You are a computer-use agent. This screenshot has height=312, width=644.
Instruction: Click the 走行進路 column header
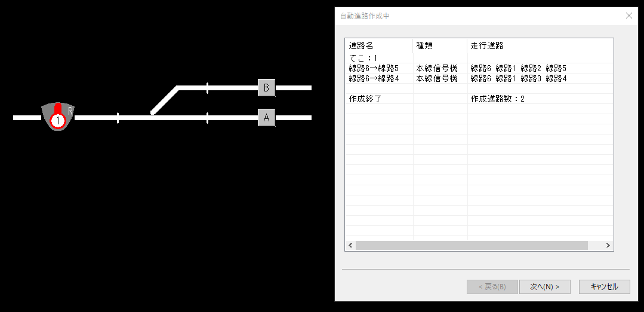540,45
